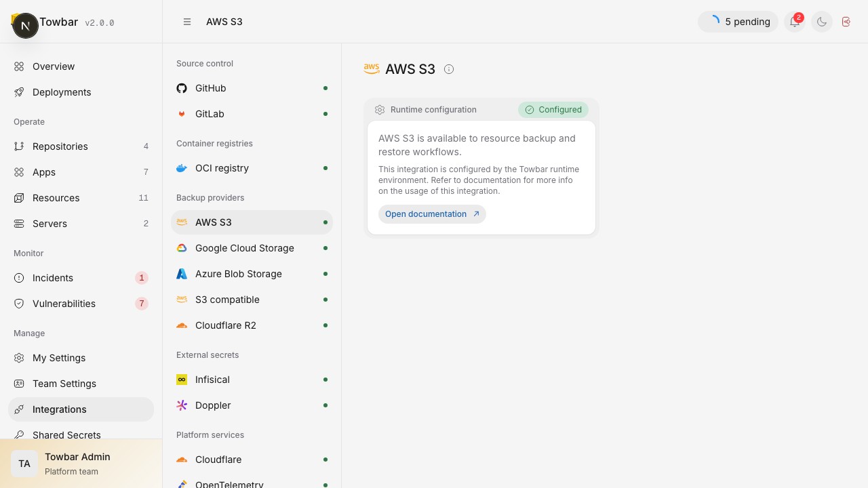Open Repositories section
The height and width of the screenshot is (488, 868).
click(81, 146)
